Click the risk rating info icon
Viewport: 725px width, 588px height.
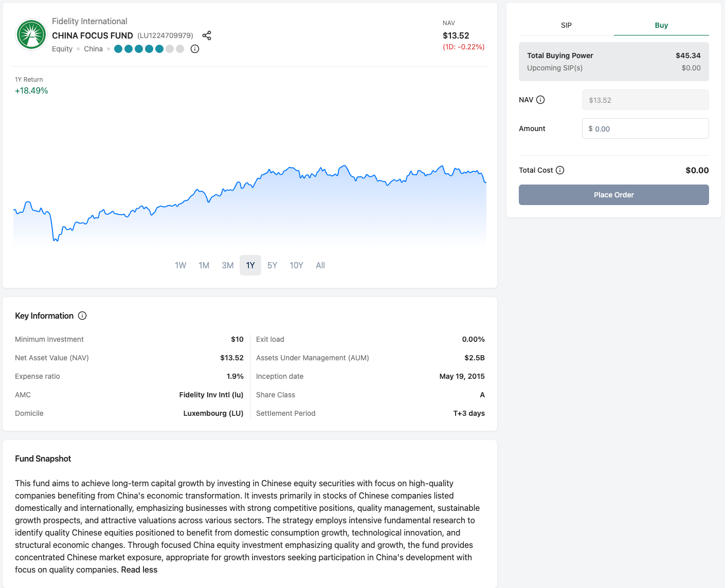pos(195,49)
